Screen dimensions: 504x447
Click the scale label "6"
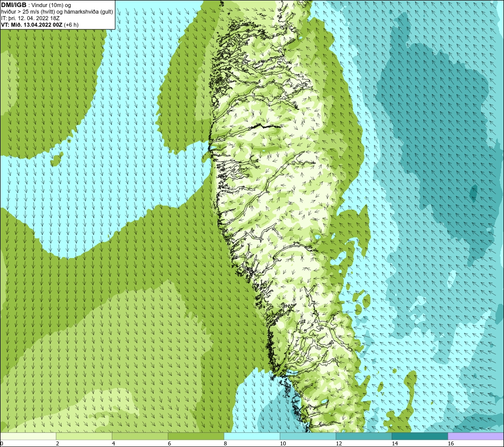point(169,443)
